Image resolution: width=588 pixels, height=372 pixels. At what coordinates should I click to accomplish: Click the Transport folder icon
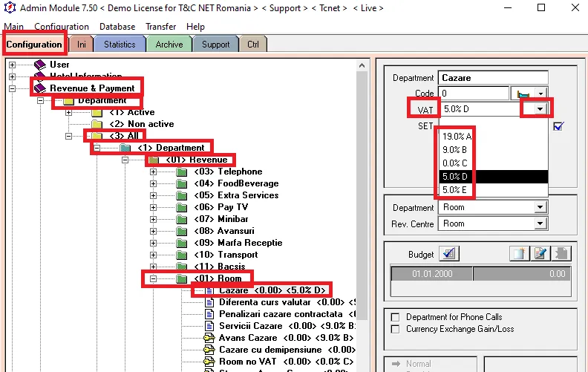(182, 255)
